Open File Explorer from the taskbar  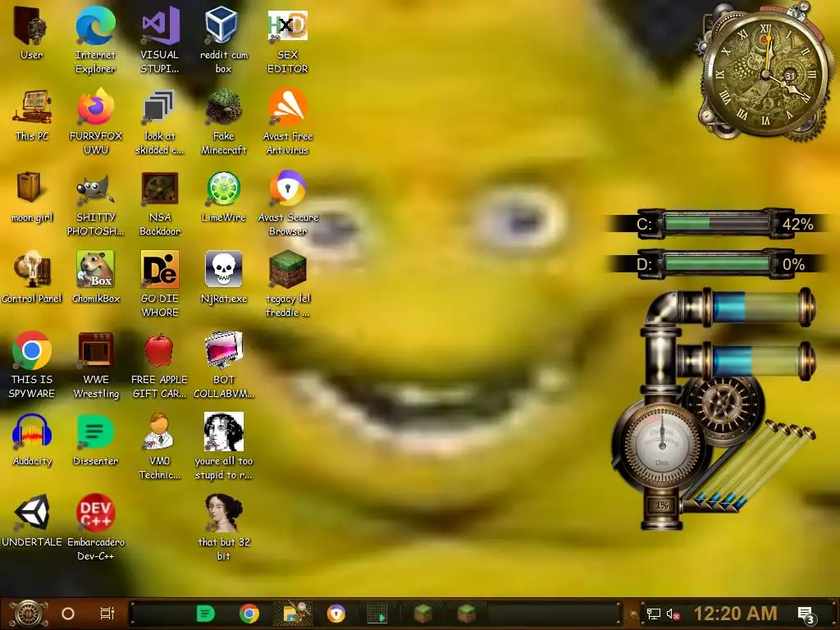click(x=294, y=614)
